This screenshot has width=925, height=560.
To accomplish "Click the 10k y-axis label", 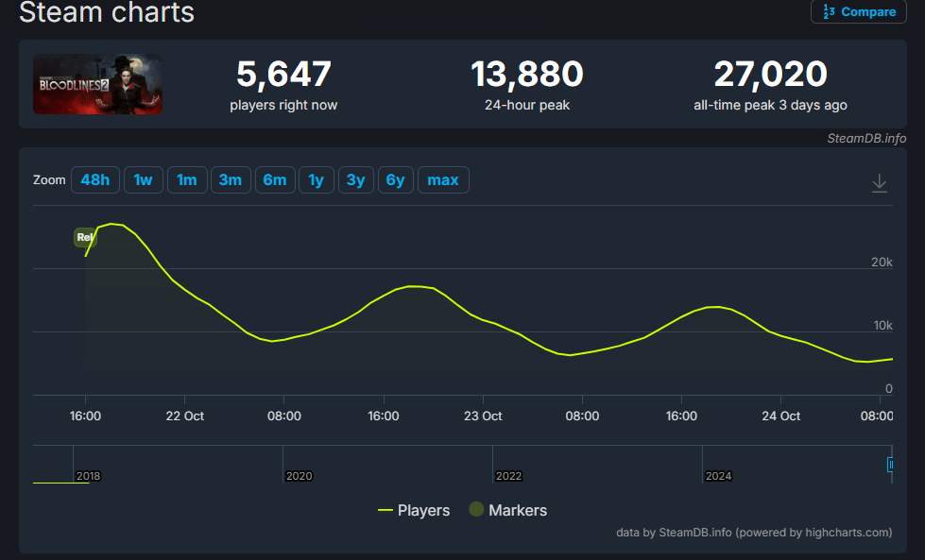I will coord(882,326).
